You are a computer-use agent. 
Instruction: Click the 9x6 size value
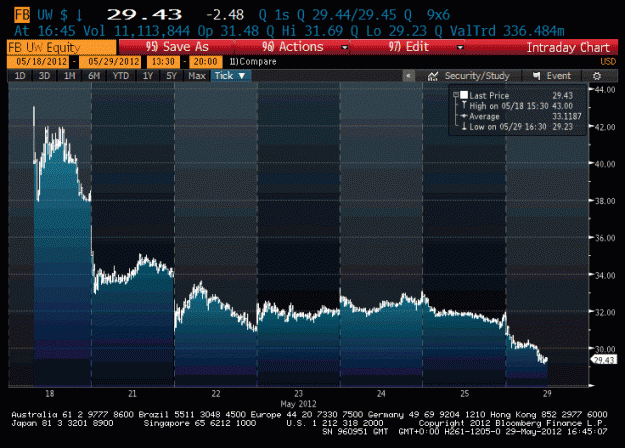(438, 15)
